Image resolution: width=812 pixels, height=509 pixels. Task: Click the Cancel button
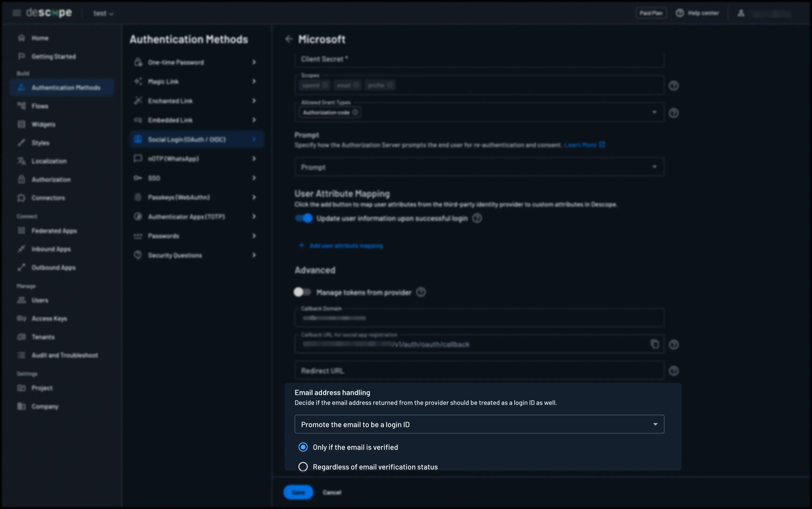[332, 492]
